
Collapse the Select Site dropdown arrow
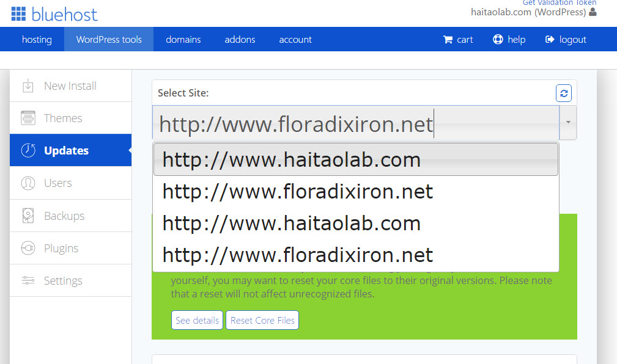568,123
